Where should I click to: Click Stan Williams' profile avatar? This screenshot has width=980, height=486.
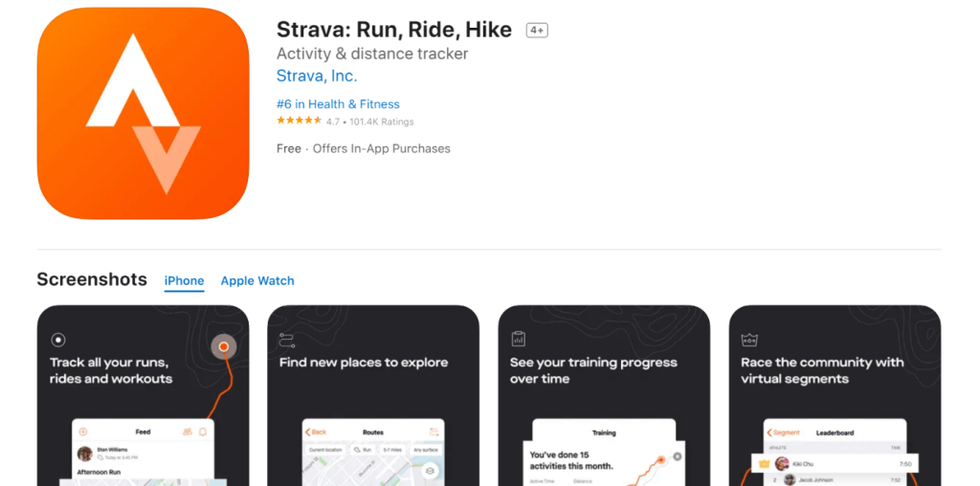(x=84, y=453)
